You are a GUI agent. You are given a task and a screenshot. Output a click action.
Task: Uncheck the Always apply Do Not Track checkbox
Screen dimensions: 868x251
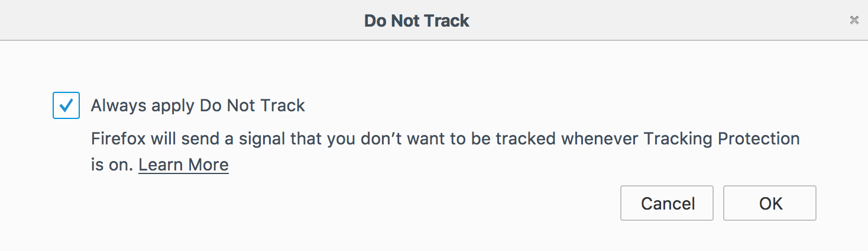coord(66,105)
